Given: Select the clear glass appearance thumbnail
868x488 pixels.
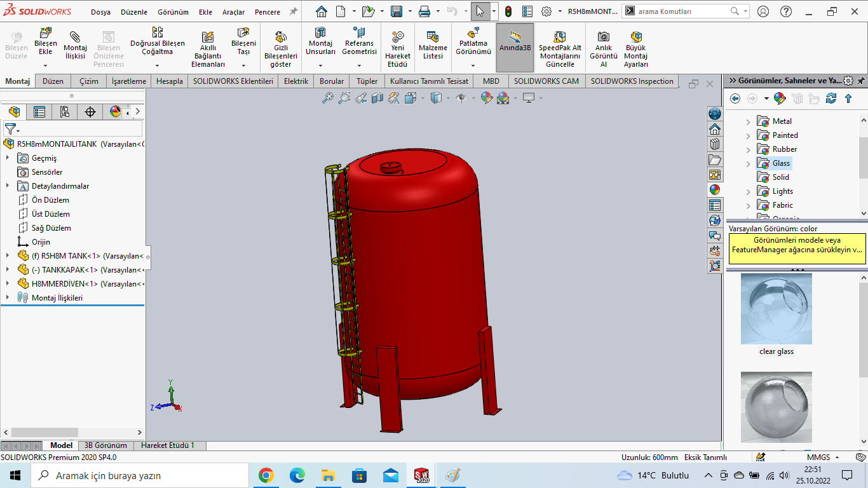Looking at the screenshot, I should 776,309.
